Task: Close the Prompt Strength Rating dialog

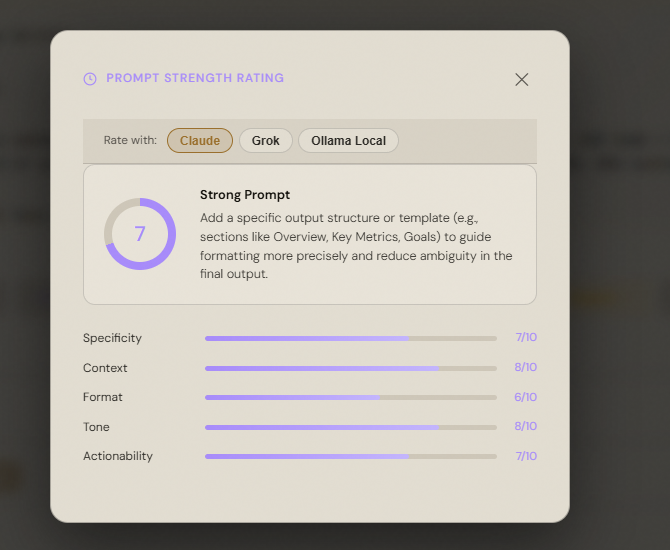Action: (522, 79)
